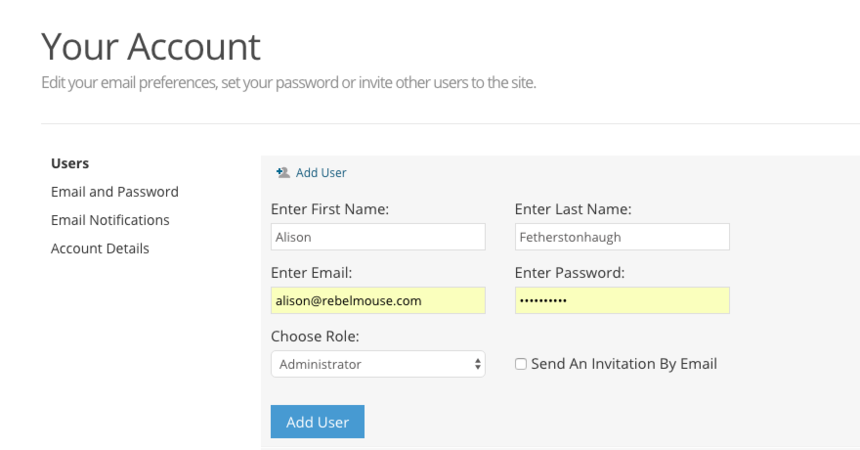The height and width of the screenshot is (450, 860).
Task: Click the add-user person icon
Action: point(282,173)
